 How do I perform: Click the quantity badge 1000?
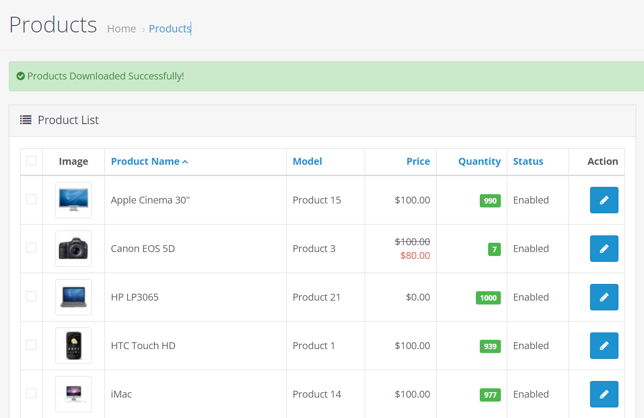tap(488, 298)
